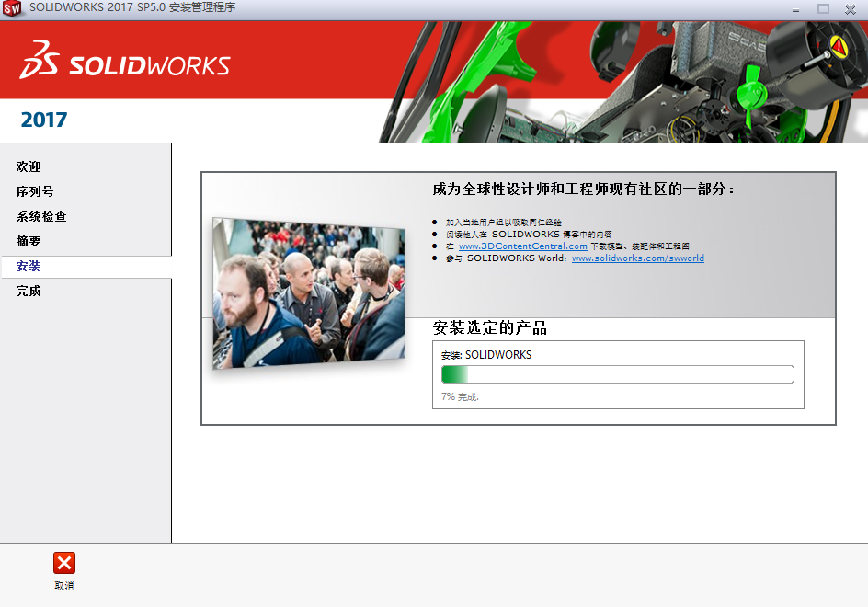Click the red X cancel icon
Viewport: 868px width, 607px height.
click(63, 562)
